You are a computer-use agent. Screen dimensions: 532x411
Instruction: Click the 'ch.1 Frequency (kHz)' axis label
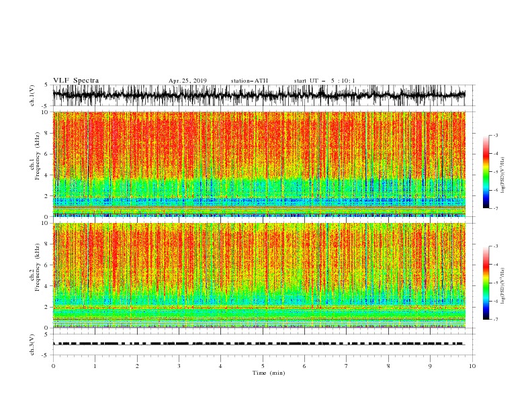coord(35,156)
